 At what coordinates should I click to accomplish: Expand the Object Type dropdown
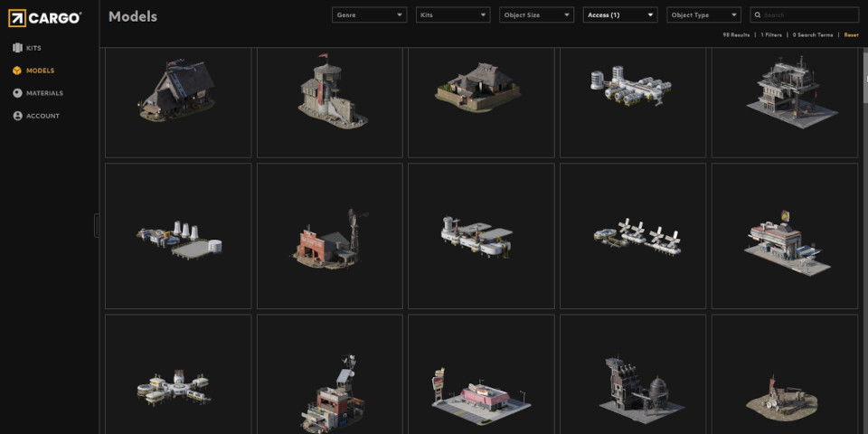[x=703, y=15]
